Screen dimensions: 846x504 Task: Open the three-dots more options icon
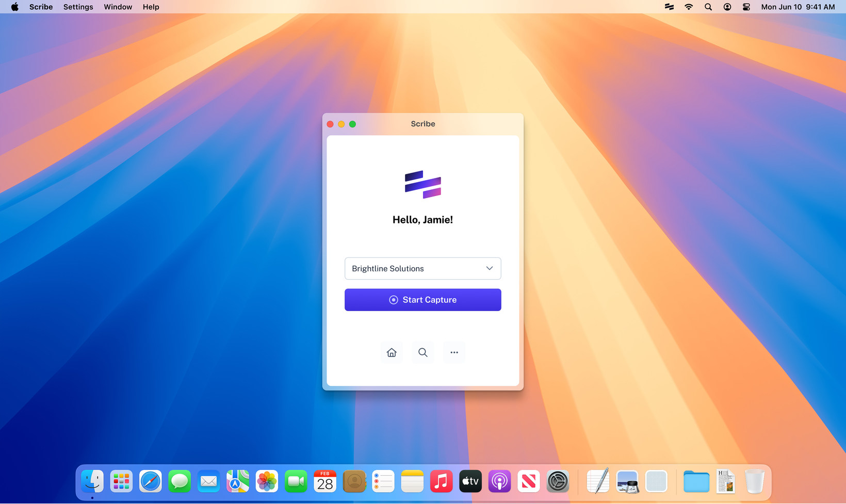click(454, 352)
